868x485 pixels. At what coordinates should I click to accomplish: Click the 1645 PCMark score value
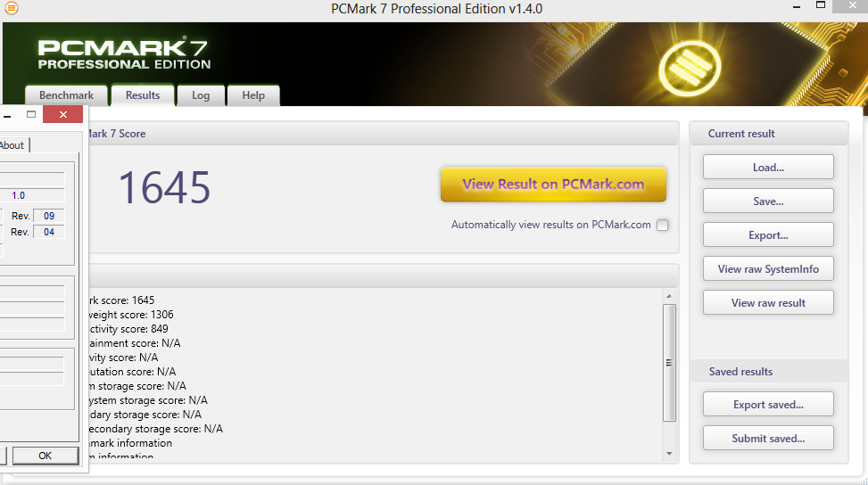(x=164, y=188)
